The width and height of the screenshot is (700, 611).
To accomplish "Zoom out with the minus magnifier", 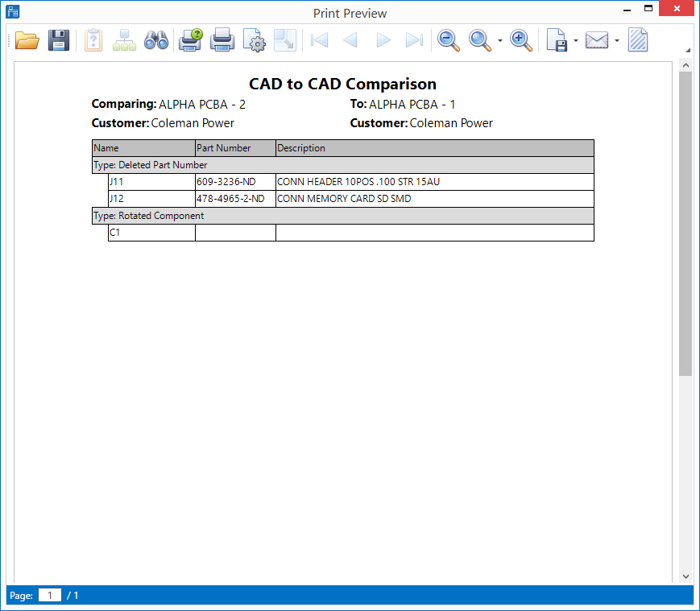I will (449, 40).
